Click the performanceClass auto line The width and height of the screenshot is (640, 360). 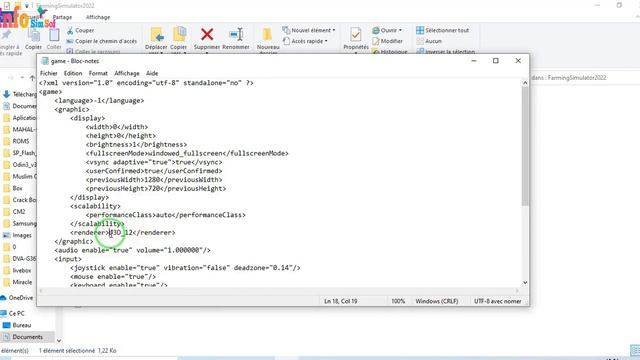(x=166, y=215)
